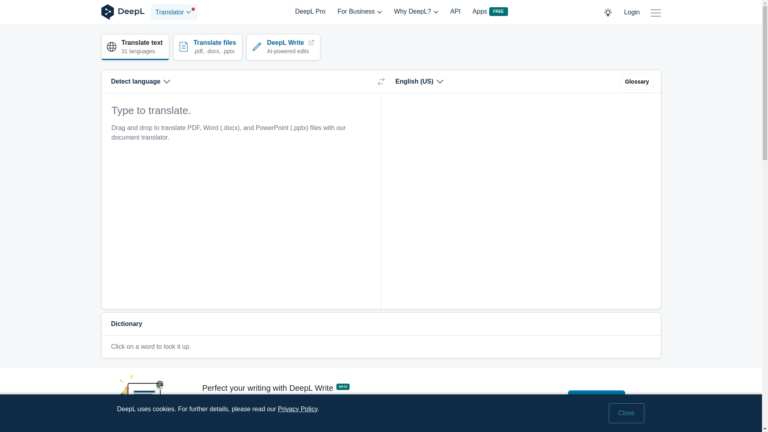Go to DeepL Pro page
The width and height of the screenshot is (768, 432).
tap(310, 12)
